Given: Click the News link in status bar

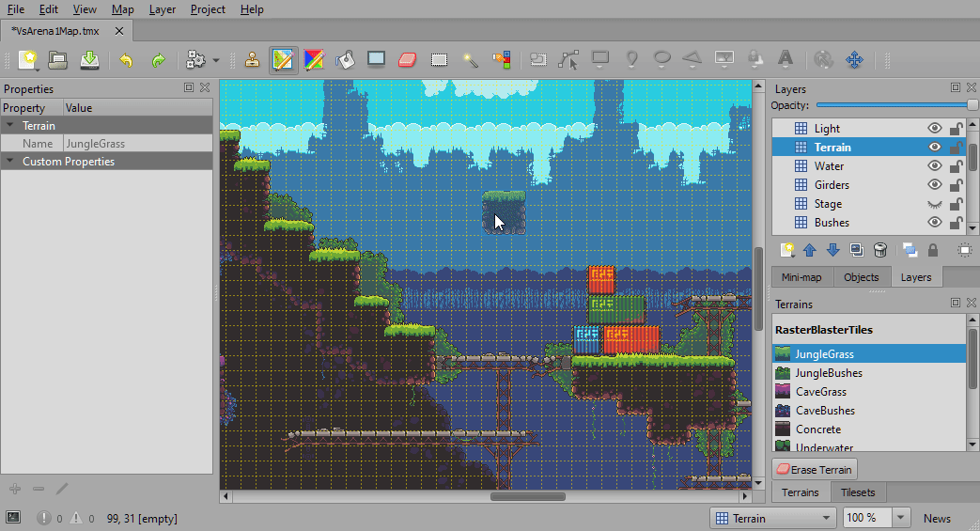Looking at the screenshot, I should coord(936,518).
